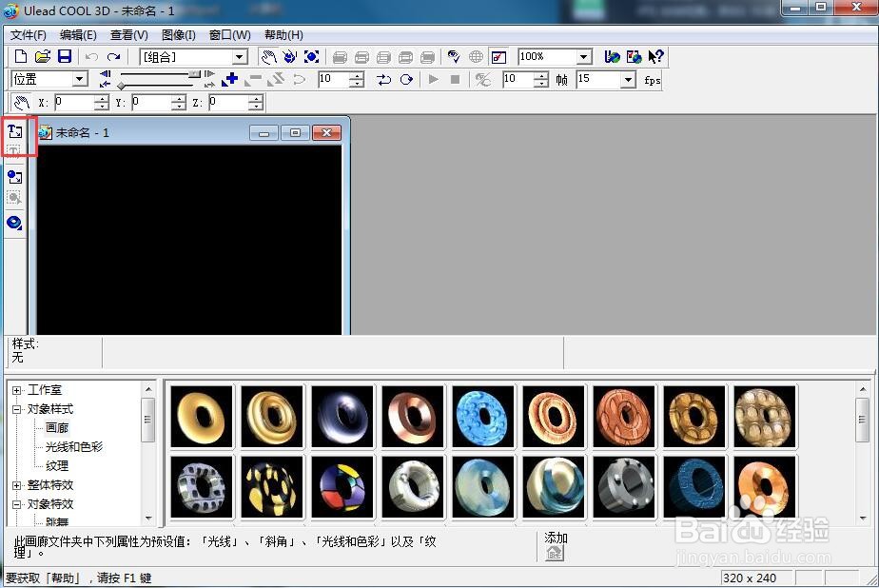The width and height of the screenshot is (879, 588).
Task: Open the 组合 object list dropdown
Action: [240, 57]
